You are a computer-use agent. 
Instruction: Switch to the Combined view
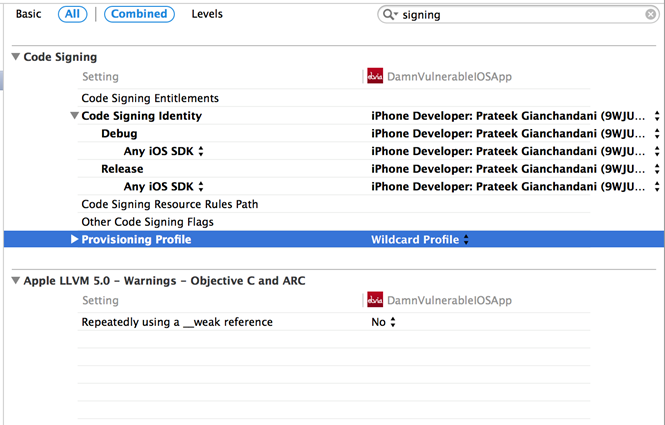139,14
